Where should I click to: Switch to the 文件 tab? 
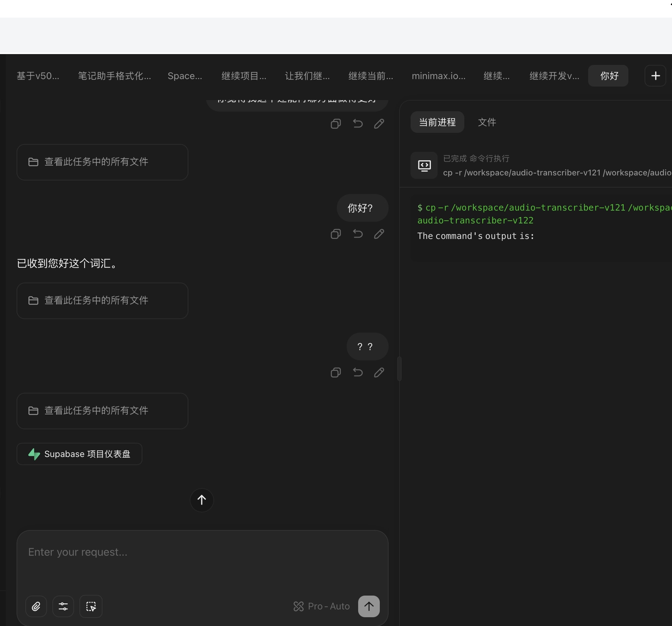click(487, 122)
